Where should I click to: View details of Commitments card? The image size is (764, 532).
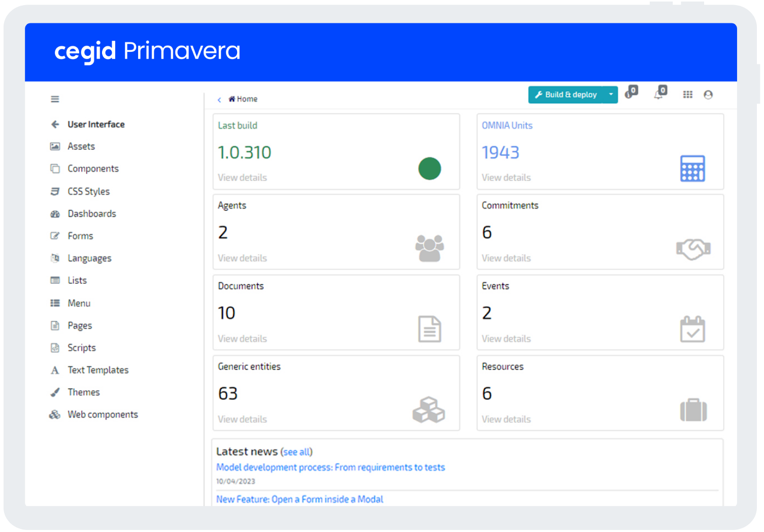[506, 258]
